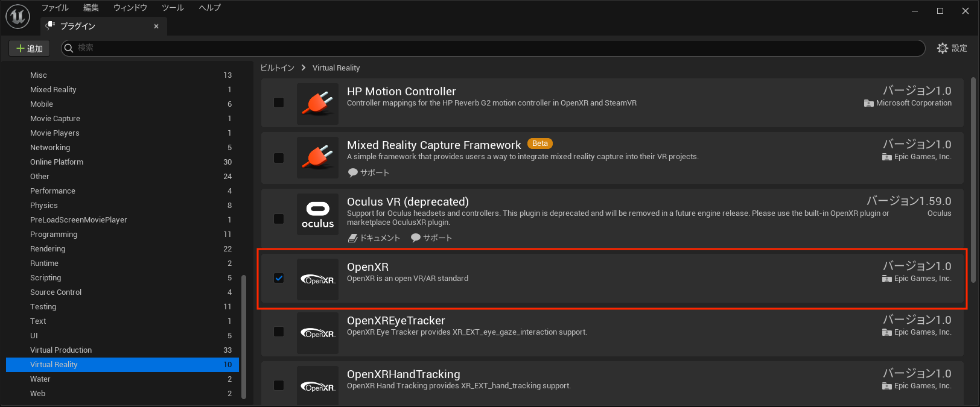The width and height of the screenshot is (980, 407).
Task: Select the UI category
Action: 122,336
